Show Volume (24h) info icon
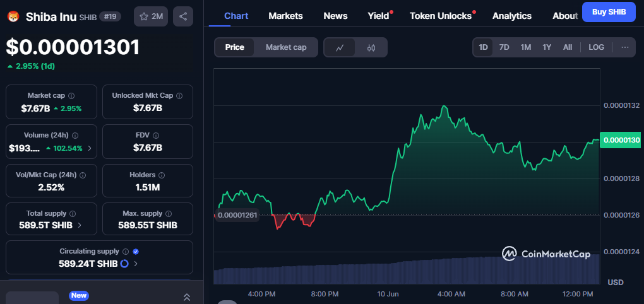This screenshot has width=644, height=304. click(76, 136)
